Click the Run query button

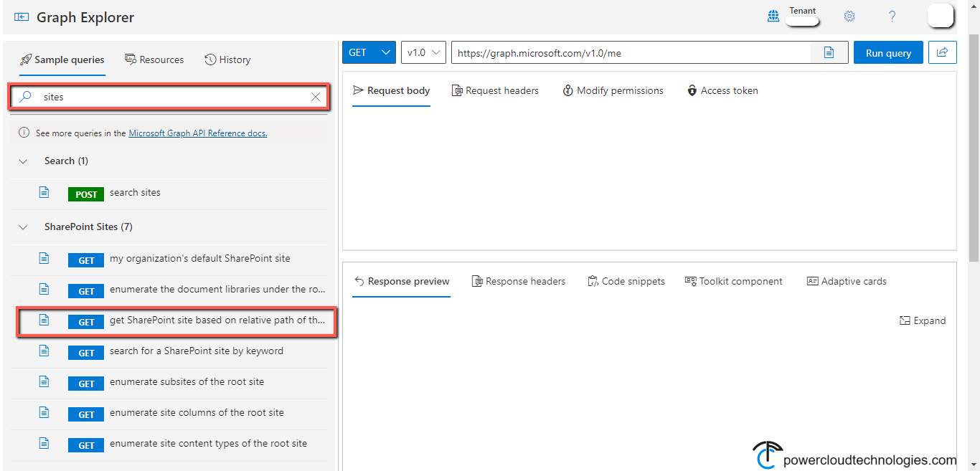click(888, 52)
